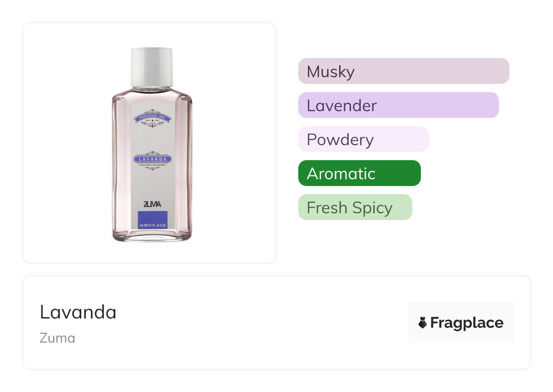The image size is (553, 392).
Task: Open the Zuma brand name link
Action: pyautogui.click(x=57, y=338)
